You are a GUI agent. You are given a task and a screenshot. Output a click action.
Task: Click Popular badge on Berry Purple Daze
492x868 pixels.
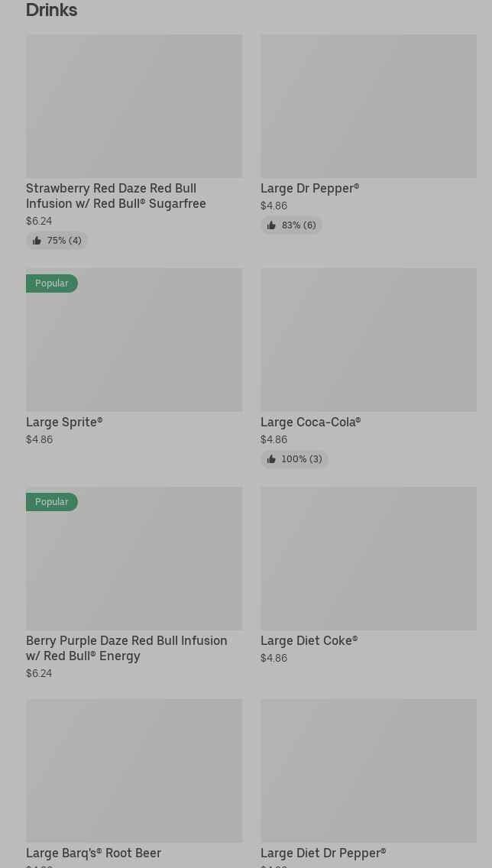(x=52, y=502)
